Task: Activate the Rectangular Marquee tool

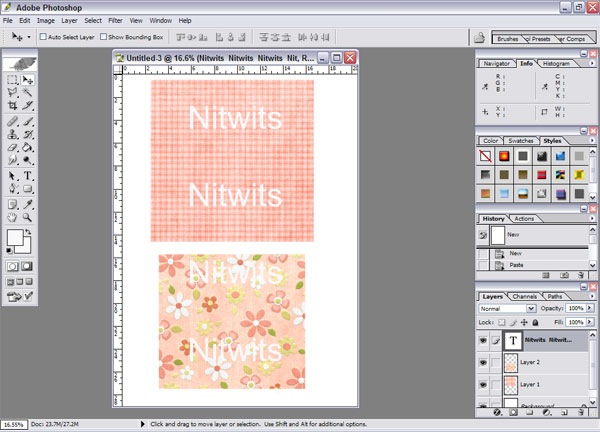Action: pyautogui.click(x=13, y=78)
